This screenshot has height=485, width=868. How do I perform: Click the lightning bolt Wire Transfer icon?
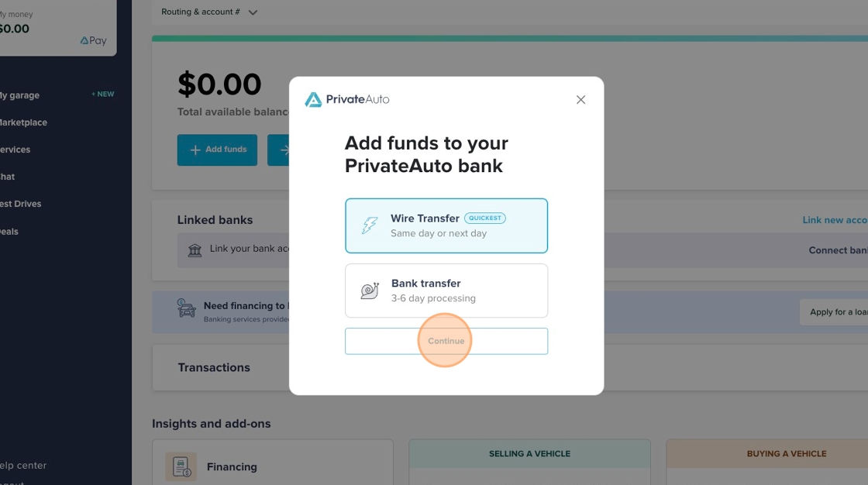click(370, 225)
